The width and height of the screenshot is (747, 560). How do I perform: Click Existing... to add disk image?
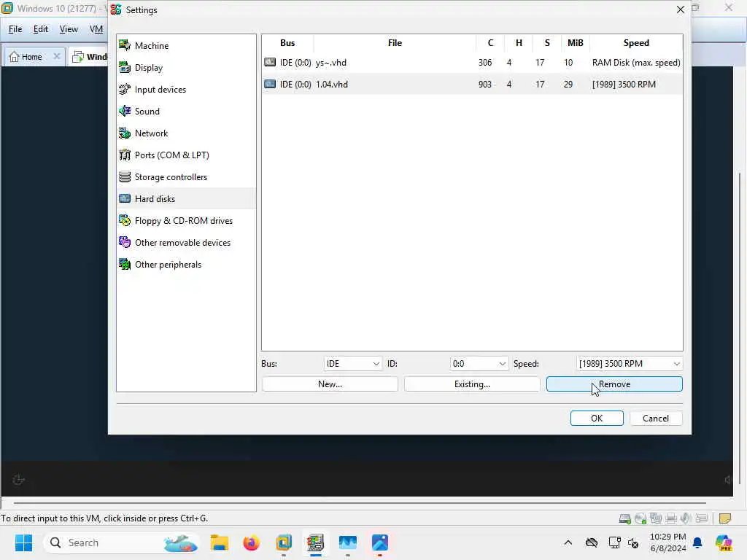(472, 384)
